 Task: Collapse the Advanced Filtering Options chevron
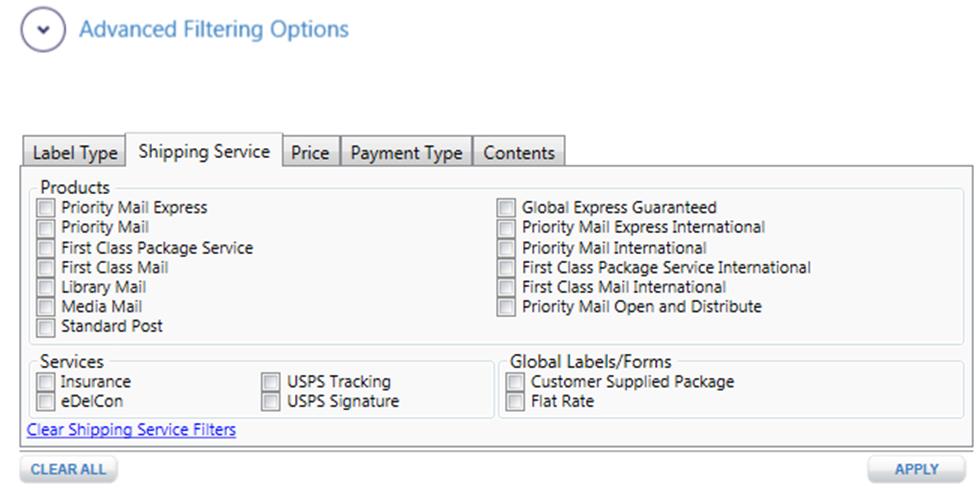point(42,30)
